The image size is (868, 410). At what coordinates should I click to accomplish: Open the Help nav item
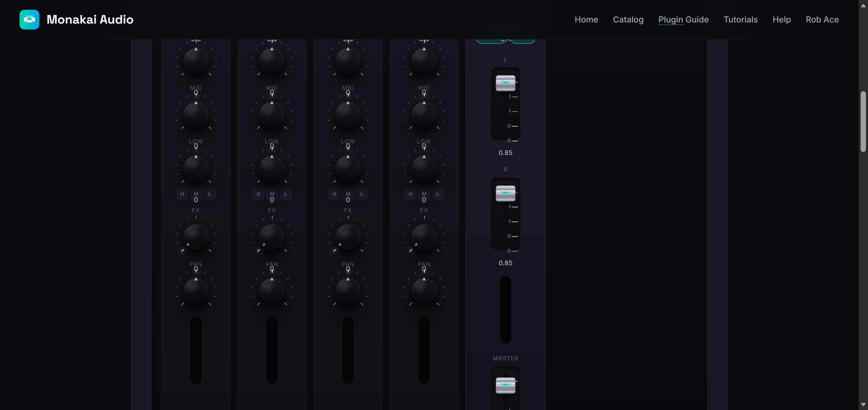[782, 20]
